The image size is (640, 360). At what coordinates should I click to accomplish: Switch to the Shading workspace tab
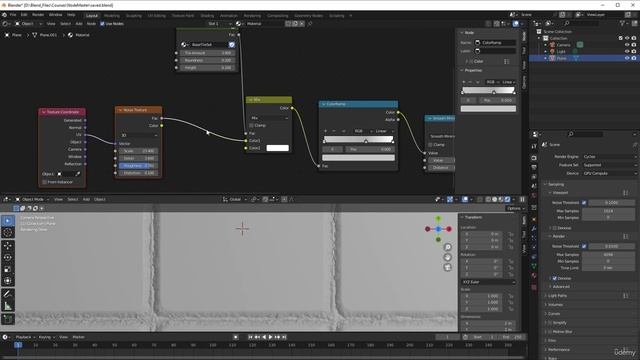pyautogui.click(x=207, y=16)
